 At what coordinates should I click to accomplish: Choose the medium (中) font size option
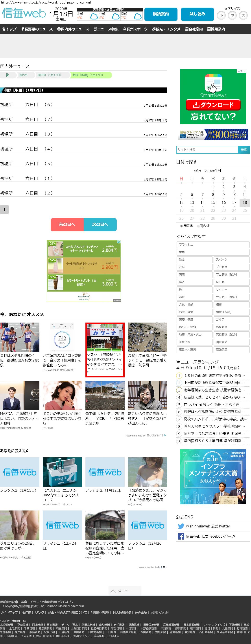232,15
